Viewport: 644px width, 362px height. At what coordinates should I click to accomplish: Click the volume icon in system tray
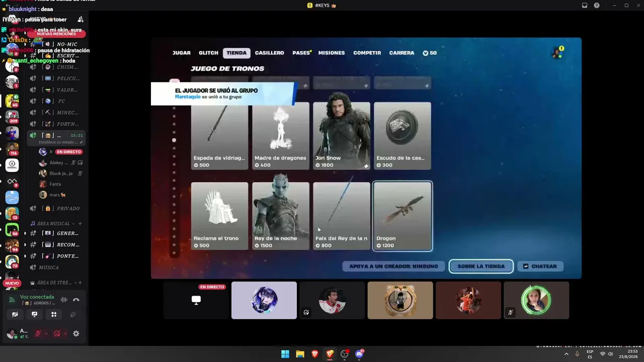610,354
